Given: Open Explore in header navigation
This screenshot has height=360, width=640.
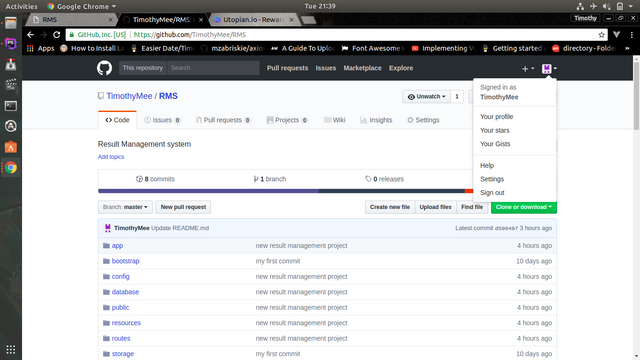Looking at the screenshot, I should (x=401, y=68).
